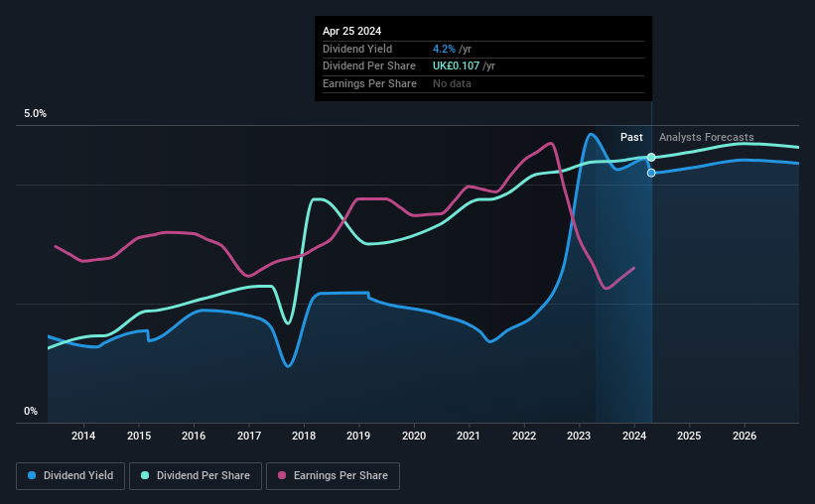Click the Earnings Per Share row label in tooltip

point(369,83)
